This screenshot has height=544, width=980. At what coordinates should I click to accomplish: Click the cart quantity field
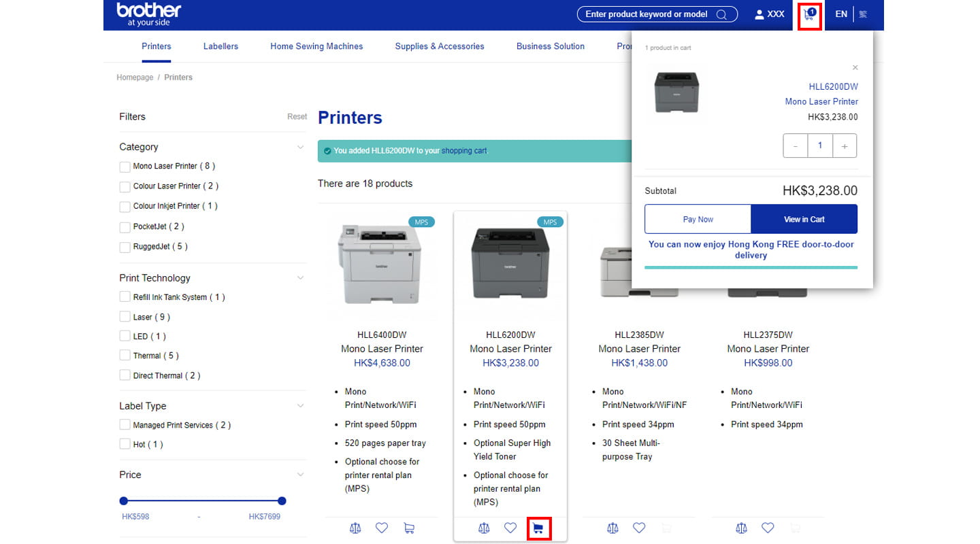coord(820,146)
